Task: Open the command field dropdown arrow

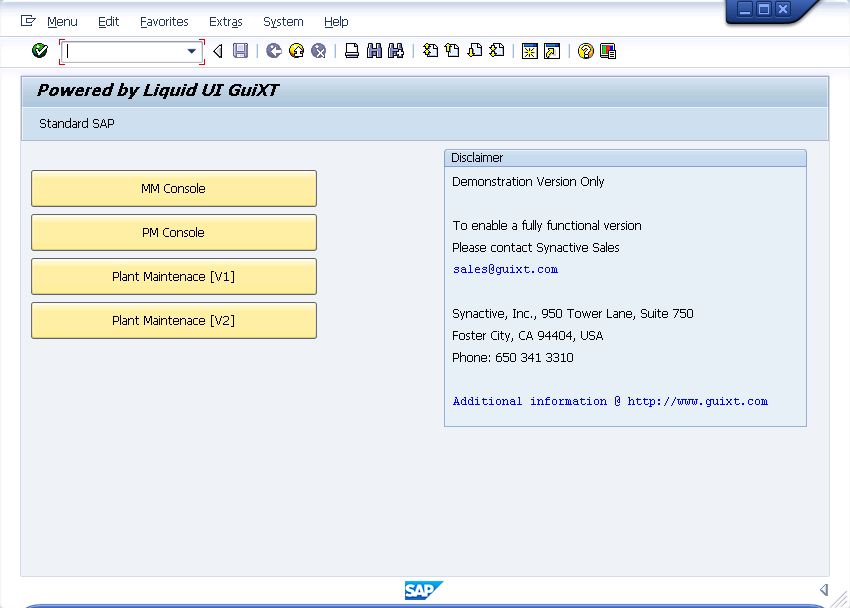Action: click(191, 51)
